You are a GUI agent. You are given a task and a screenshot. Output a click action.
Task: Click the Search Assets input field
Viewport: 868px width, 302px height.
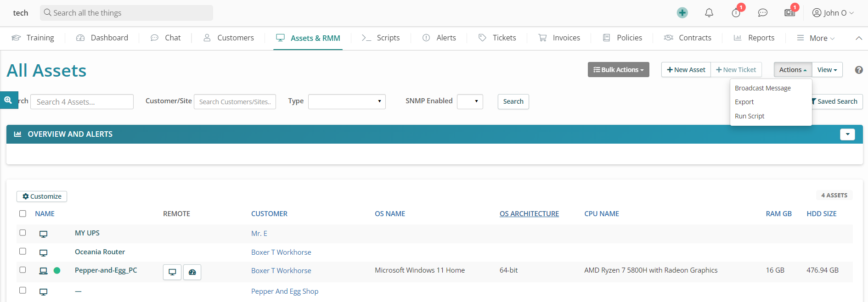coord(82,102)
